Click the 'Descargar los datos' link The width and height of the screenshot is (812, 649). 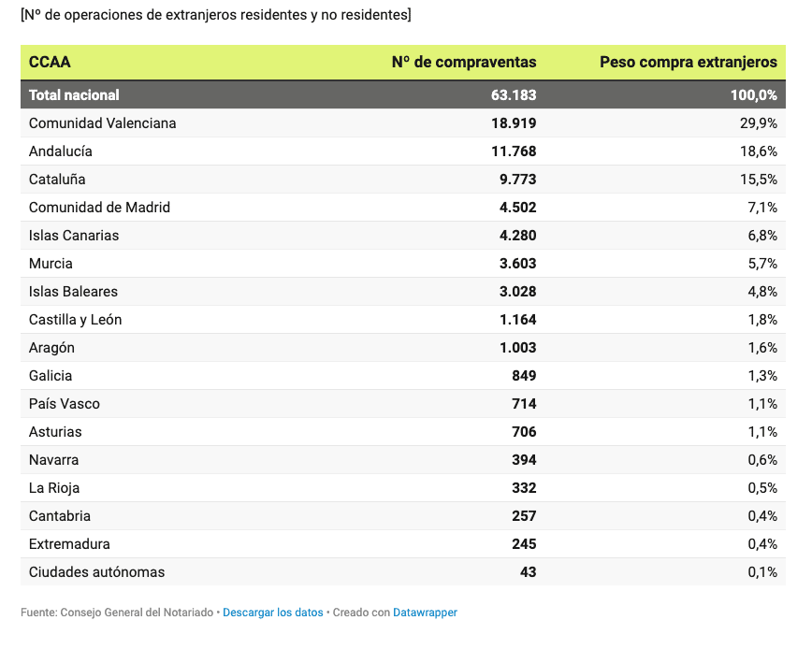(x=272, y=613)
